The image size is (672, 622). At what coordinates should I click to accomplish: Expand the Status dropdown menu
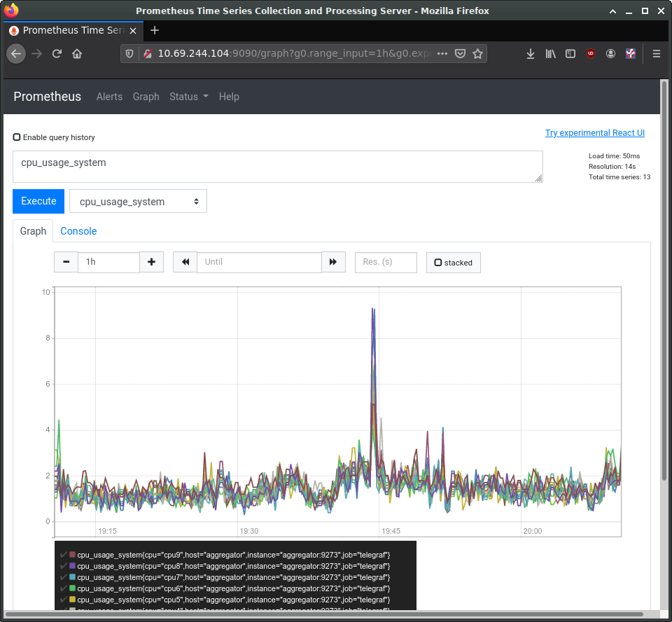click(x=188, y=97)
